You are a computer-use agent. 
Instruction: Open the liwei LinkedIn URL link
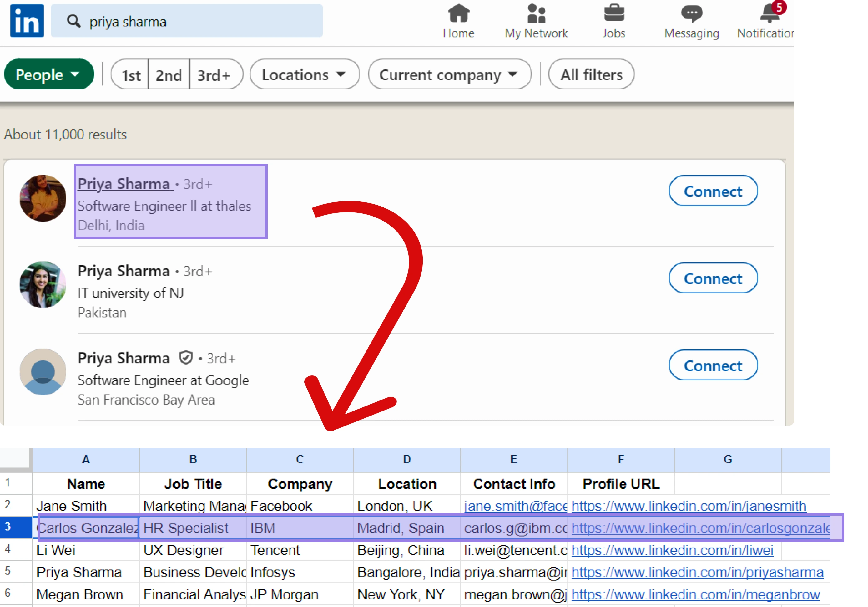tap(672, 550)
